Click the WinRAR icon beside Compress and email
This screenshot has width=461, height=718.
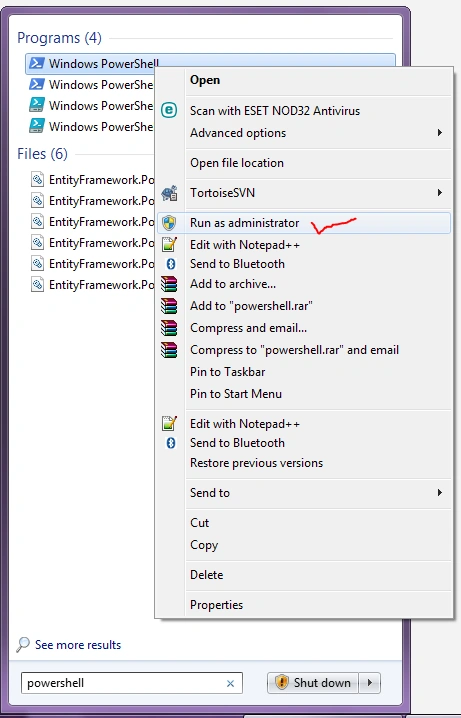click(x=169, y=328)
